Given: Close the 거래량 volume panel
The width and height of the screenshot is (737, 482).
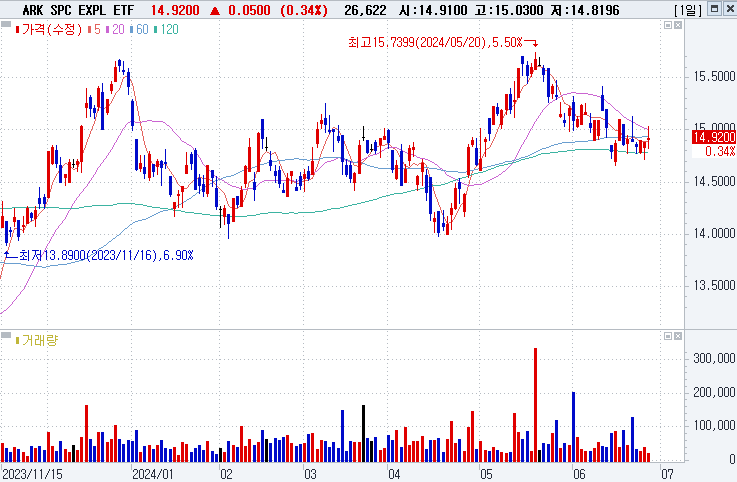Looking at the screenshot, I should point(678,336).
